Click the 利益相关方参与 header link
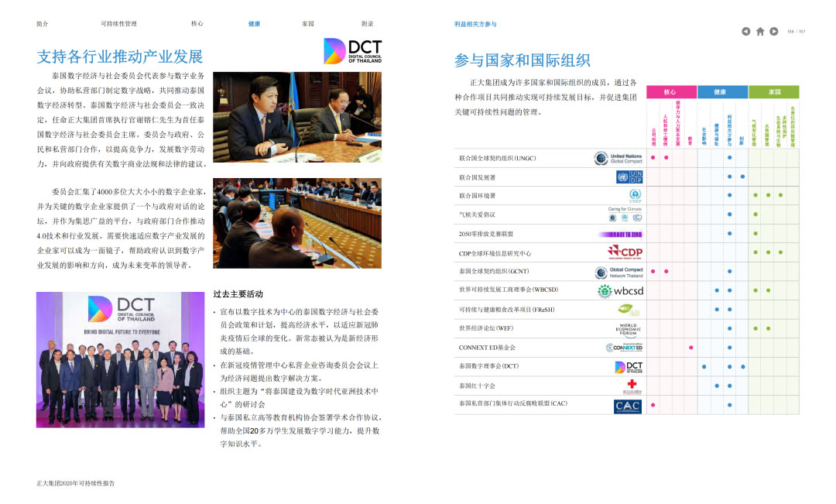This screenshot has height=504, width=836. pos(475,24)
